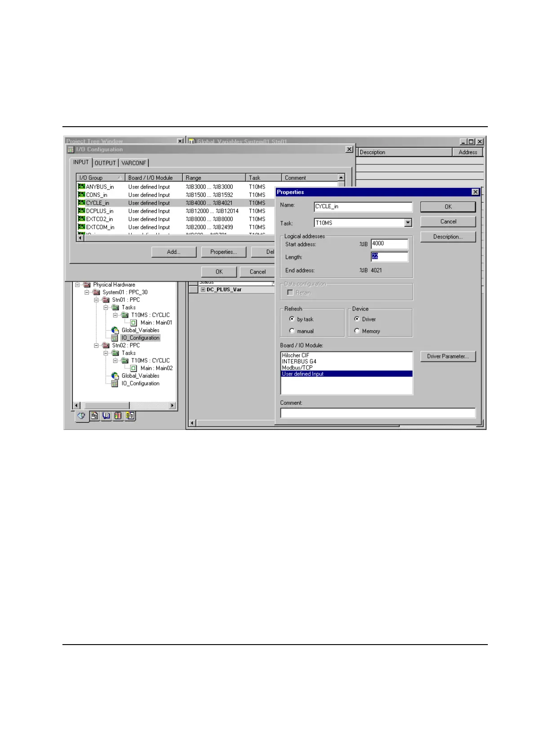535x756 pixels.
Task: Select the book-shaped project tree tab icon
Action: 106,416
